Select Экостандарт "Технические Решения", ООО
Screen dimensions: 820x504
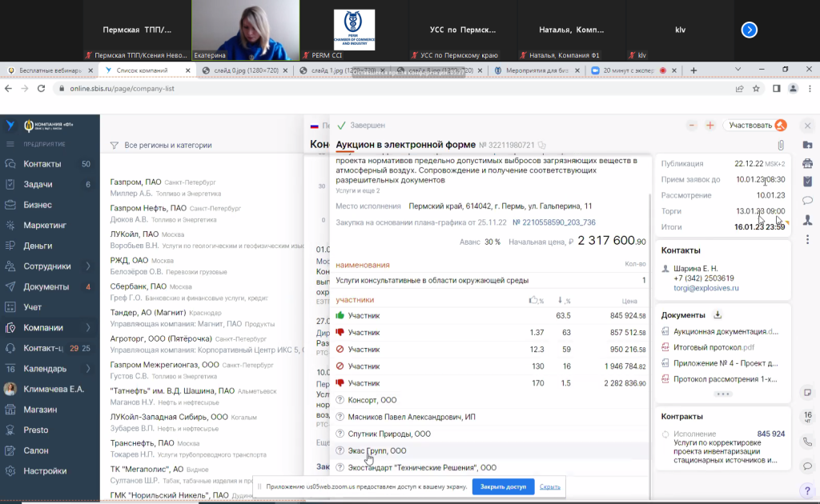pos(422,468)
